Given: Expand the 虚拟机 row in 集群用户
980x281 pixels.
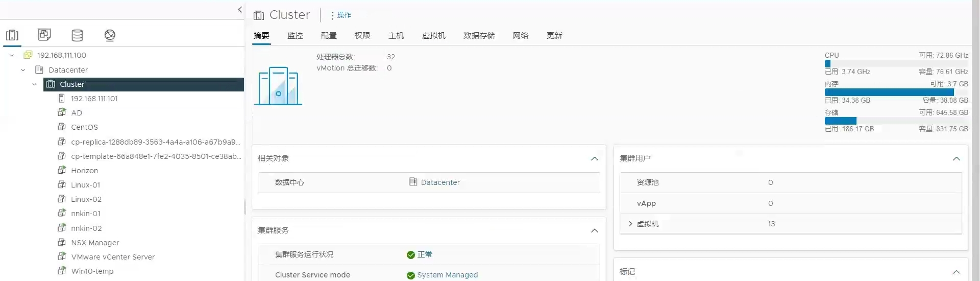Looking at the screenshot, I should (630, 224).
